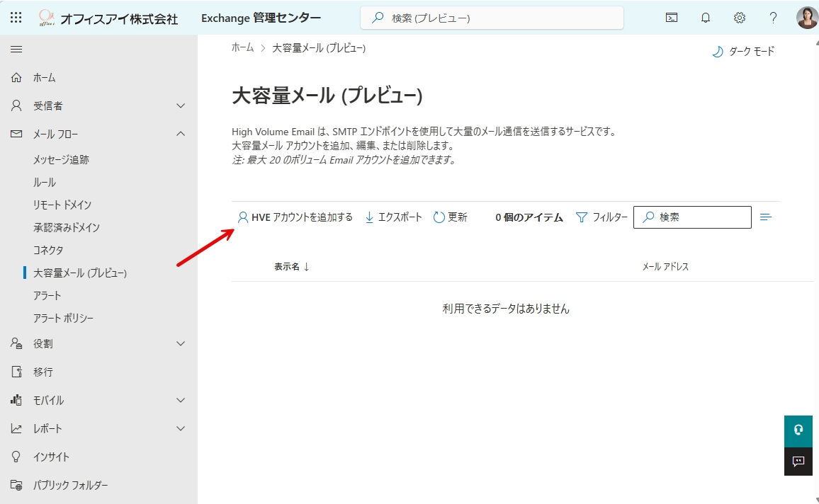Click the メール フロー envelope icon
The image size is (819, 504).
pyautogui.click(x=16, y=134)
